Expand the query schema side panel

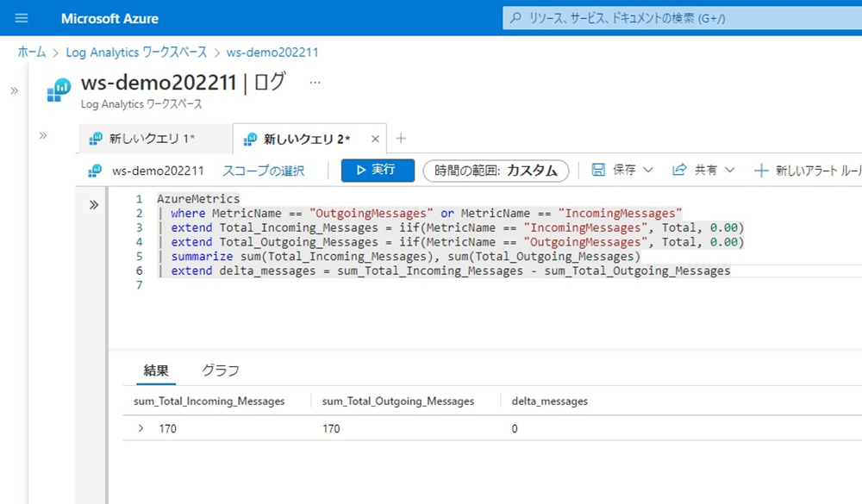coord(94,205)
